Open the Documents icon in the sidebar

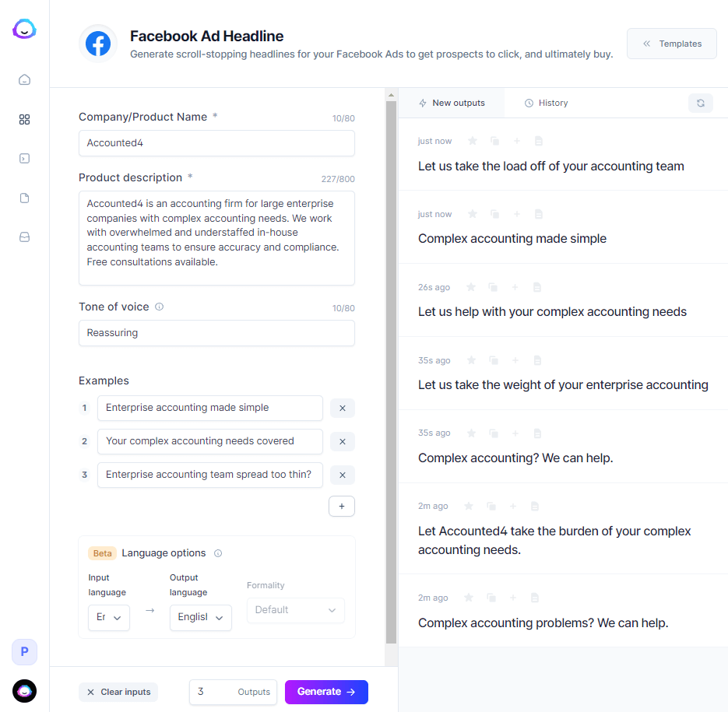24,198
